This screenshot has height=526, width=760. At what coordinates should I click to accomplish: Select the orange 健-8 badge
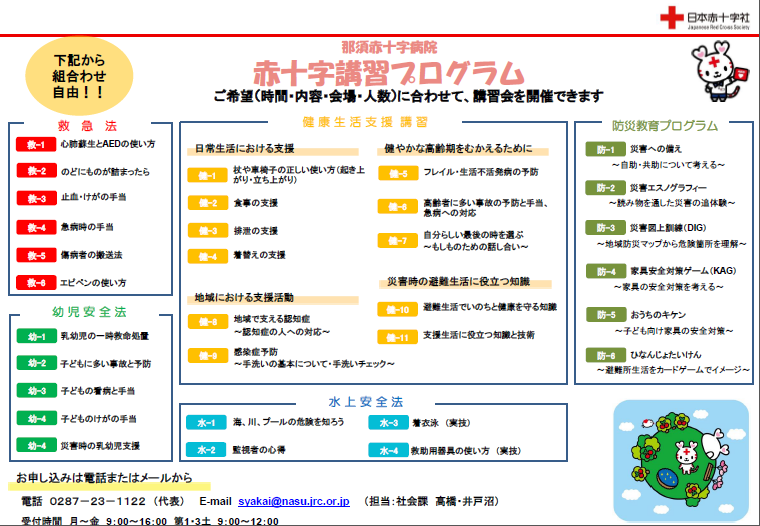coord(207,321)
